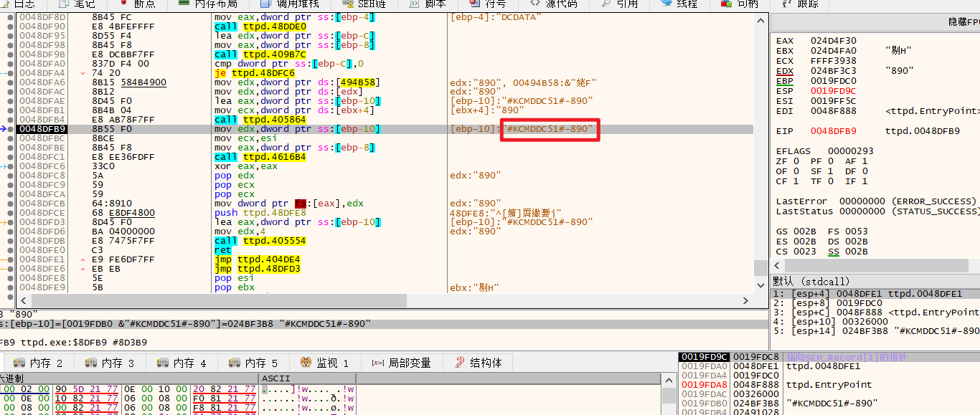Screen dimensions: 980x415
Task: Switch to the 内存 2 dump tab
Action: pos(38,363)
